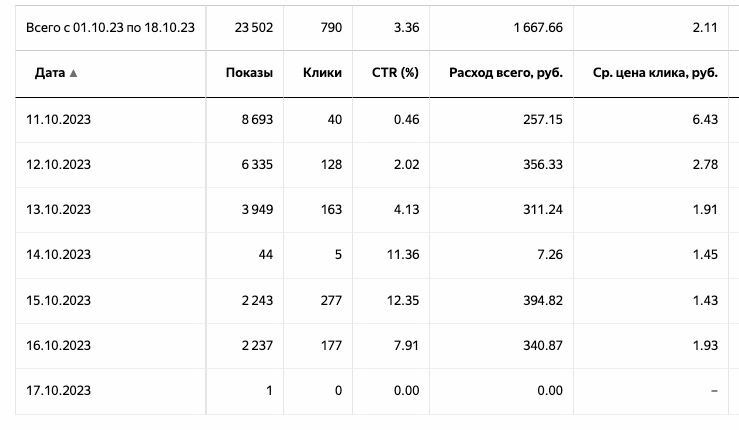739x430 pixels.
Task: Click the totals label Всего с 01.10.23 по 18.10.23
Action: [110, 27]
